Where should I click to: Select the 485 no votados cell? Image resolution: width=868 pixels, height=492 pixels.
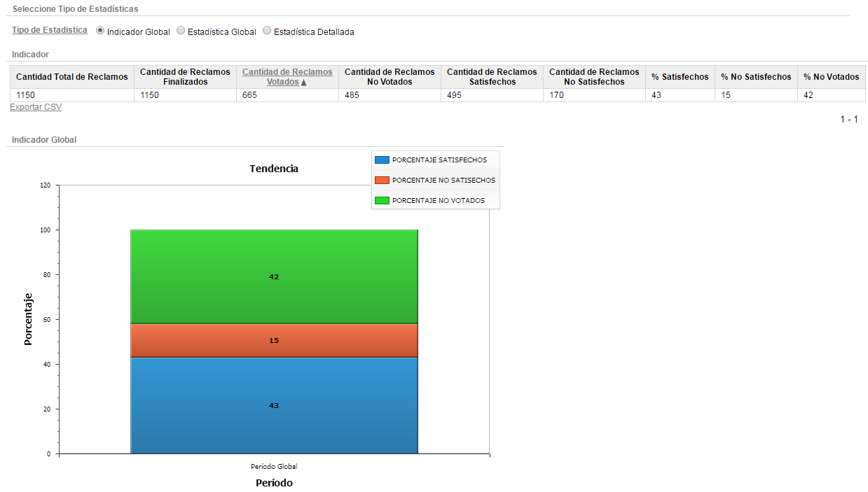(x=390, y=95)
